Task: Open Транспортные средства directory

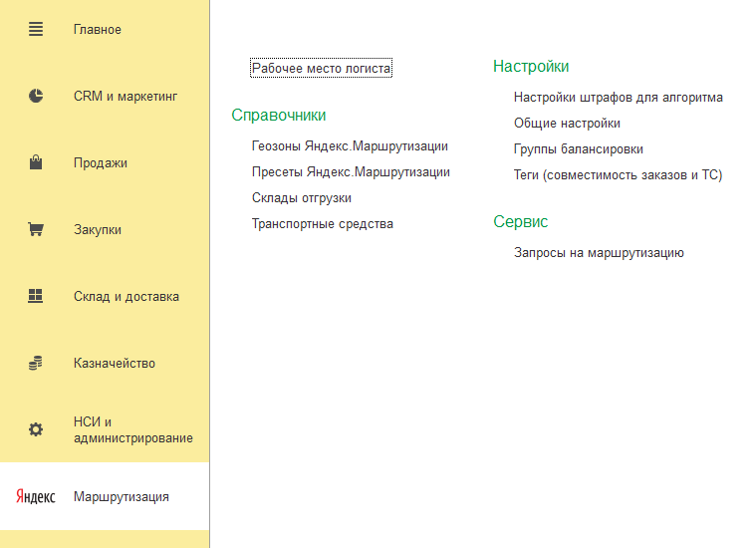Action: click(x=323, y=224)
